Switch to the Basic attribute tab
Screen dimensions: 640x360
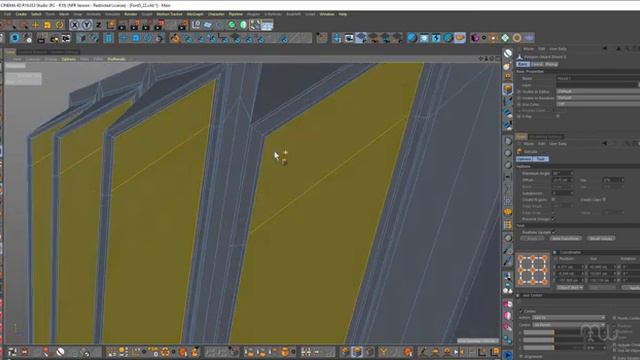pyautogui.click(x=523, y=64)
